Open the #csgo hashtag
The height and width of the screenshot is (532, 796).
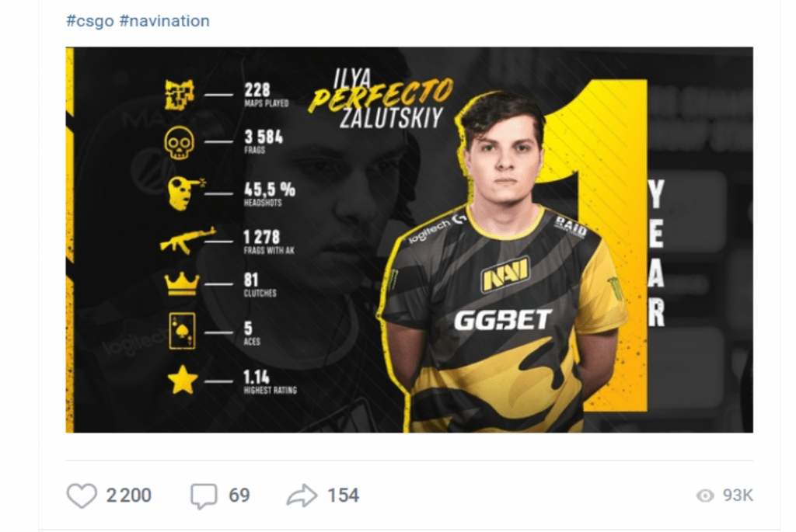90,21
